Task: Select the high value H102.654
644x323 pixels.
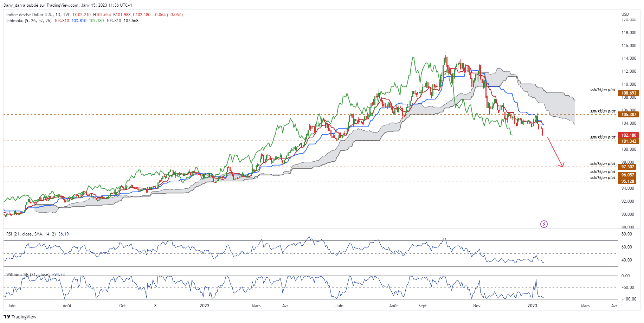Action: click(102, 15)
